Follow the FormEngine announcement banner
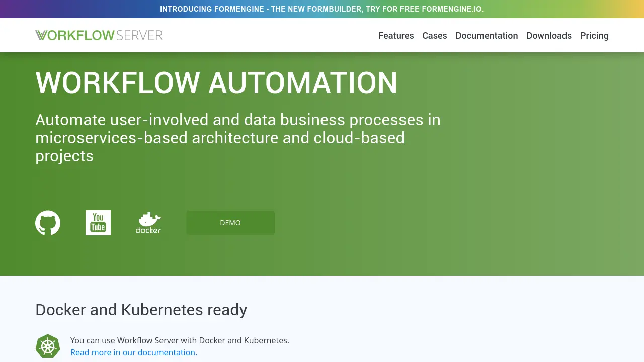The height and width of the screenshot is (362, 644). pyautogui.click(x=322, y=9)
